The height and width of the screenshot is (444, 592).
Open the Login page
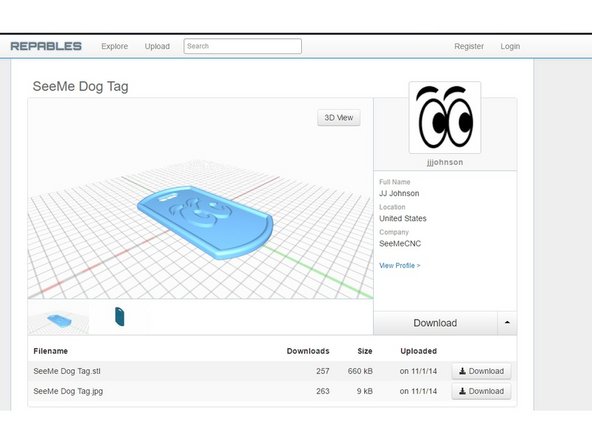(510, 46)
